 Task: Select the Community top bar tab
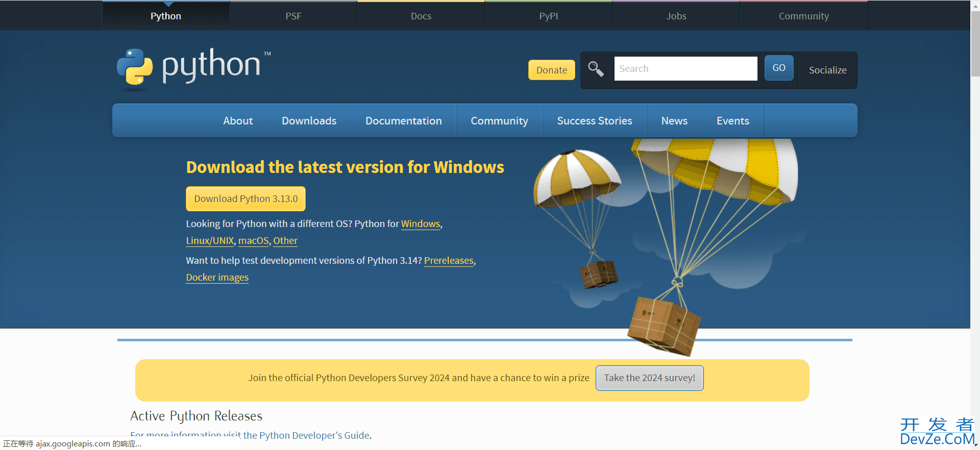click(x=804, y=16)
